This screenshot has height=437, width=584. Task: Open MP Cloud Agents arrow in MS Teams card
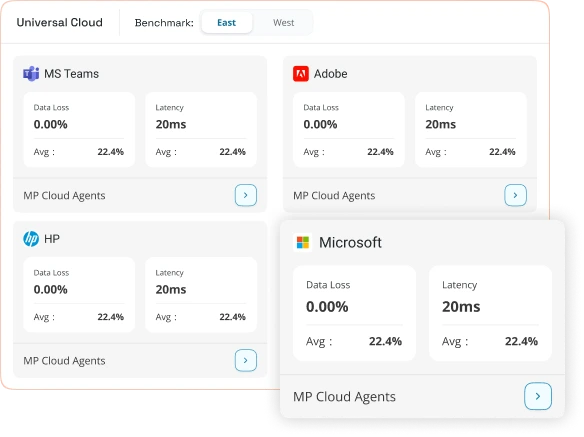coord(246,195)
